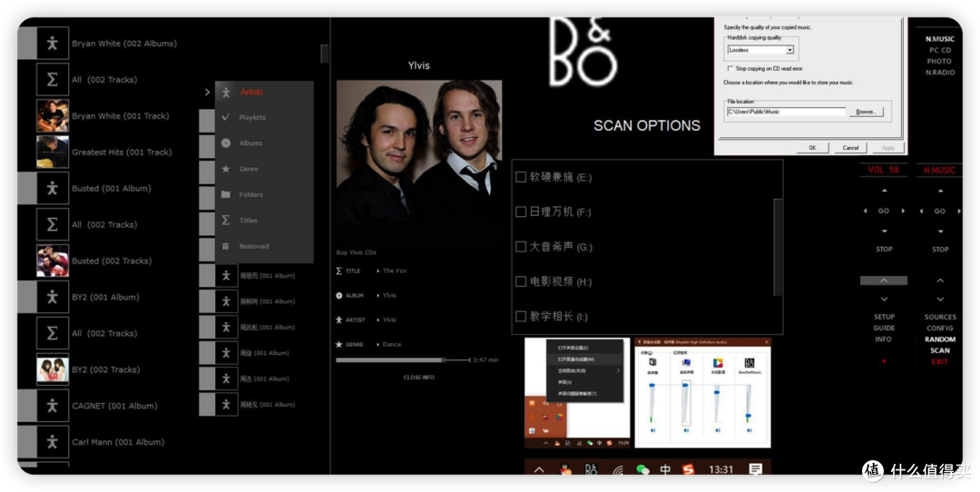Viewport: 980px width, 492px height.
Task: Click highlighted up chevron above SETUP
Action: click(x=884, y=280)
